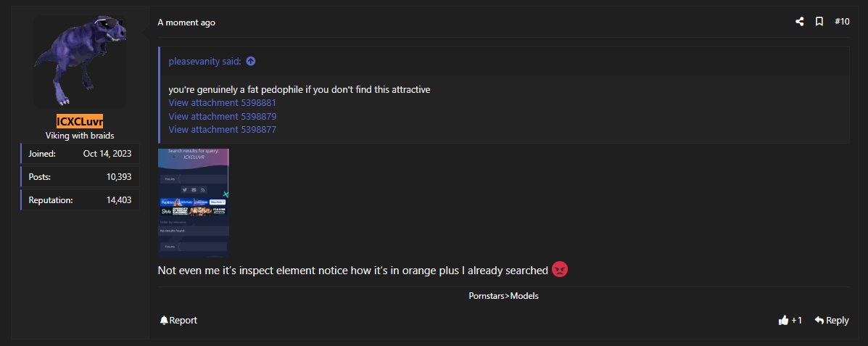868x346 pixels.
Task: Click the "A moment ago" timestamp
Action: 186,22
